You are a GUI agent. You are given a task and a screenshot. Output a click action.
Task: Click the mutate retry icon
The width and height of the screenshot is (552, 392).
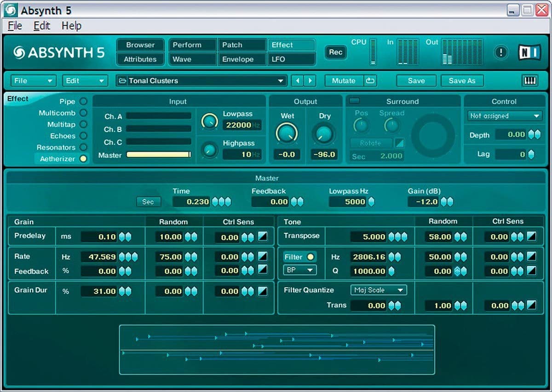click(x=370, y=81)
